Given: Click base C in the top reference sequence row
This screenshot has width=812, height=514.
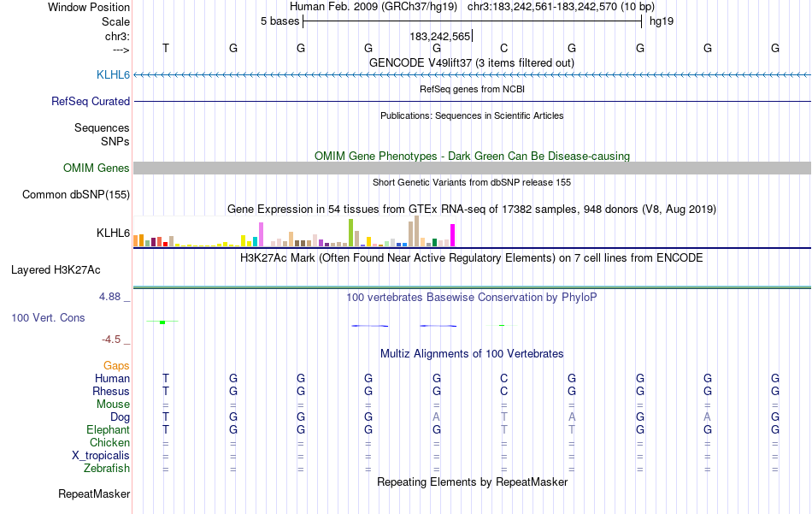Looking at the screenshot, I should [x=504, y=48].
